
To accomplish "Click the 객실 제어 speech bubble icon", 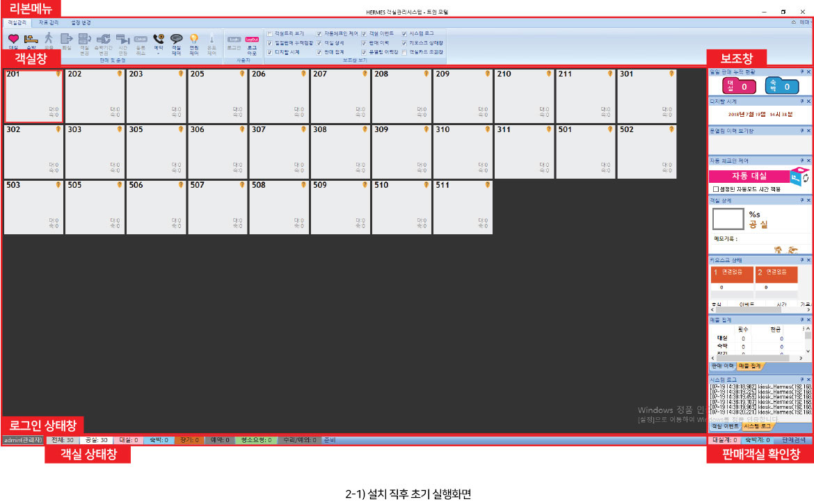I will tap(177, 39).
